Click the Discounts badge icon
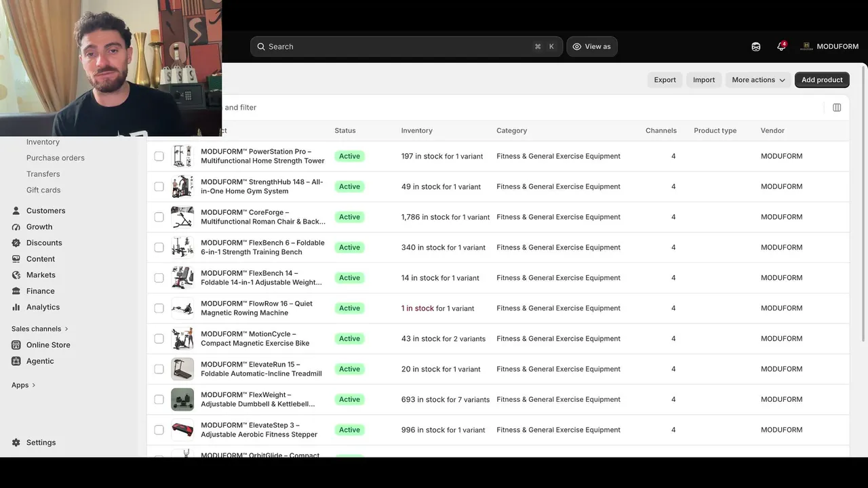868x488 pixels. click(16, 243)
